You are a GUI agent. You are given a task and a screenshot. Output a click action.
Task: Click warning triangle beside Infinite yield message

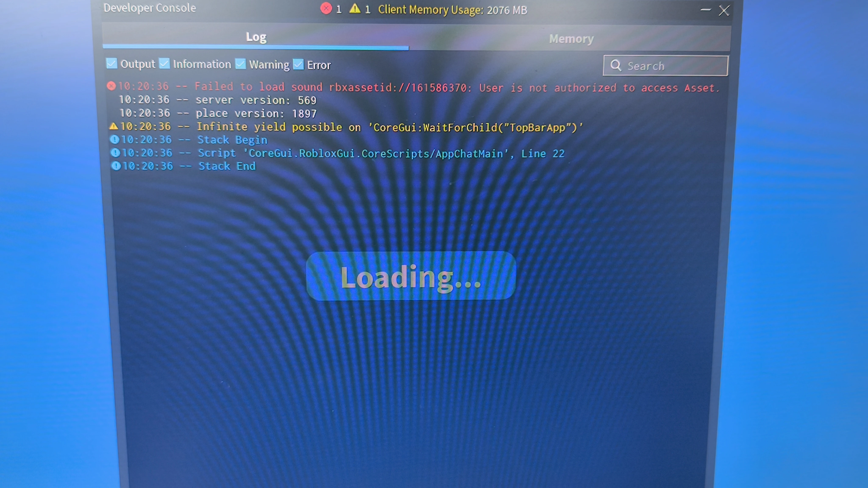coord(114,126)
